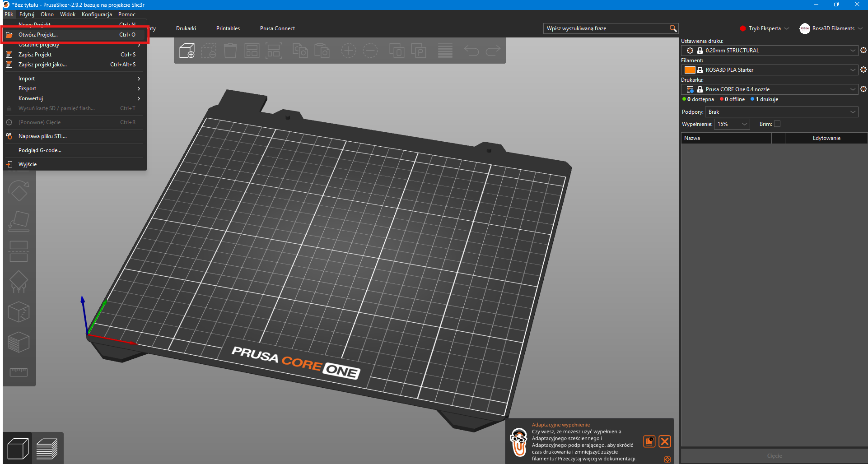The image size is (868, 464).
Task: Switch to the Drukarki tab
Action: pyautogui.click(x=186, y=28)
